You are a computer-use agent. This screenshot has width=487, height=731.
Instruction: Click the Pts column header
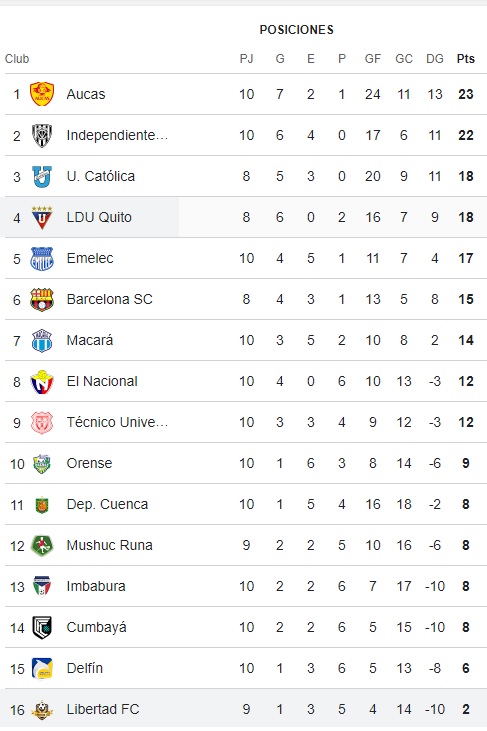coord(466,59)
